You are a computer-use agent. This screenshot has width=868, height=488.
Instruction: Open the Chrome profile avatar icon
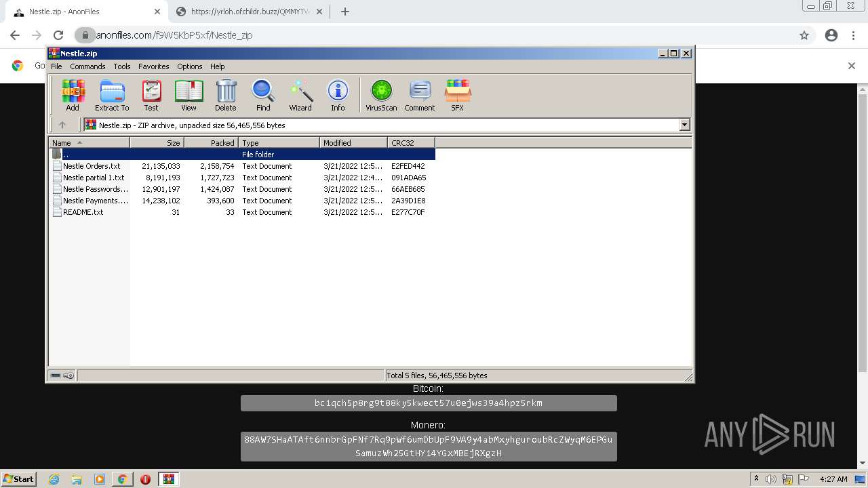coord(831,35)
